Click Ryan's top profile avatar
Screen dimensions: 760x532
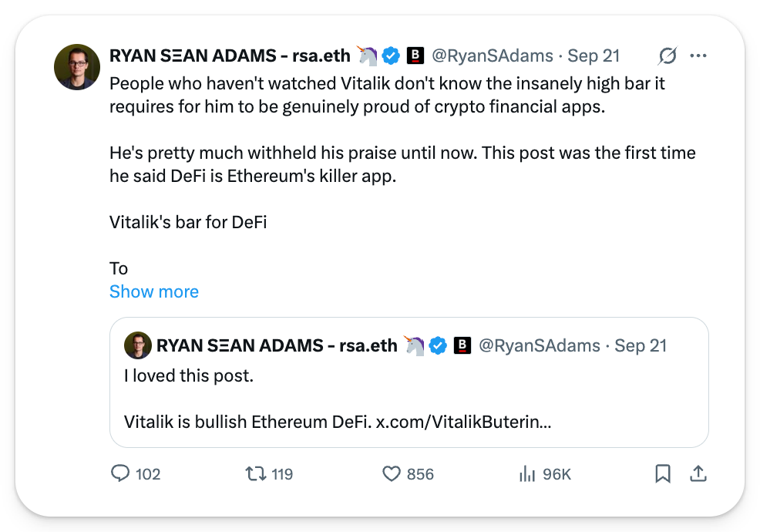(x=77, y=66)
